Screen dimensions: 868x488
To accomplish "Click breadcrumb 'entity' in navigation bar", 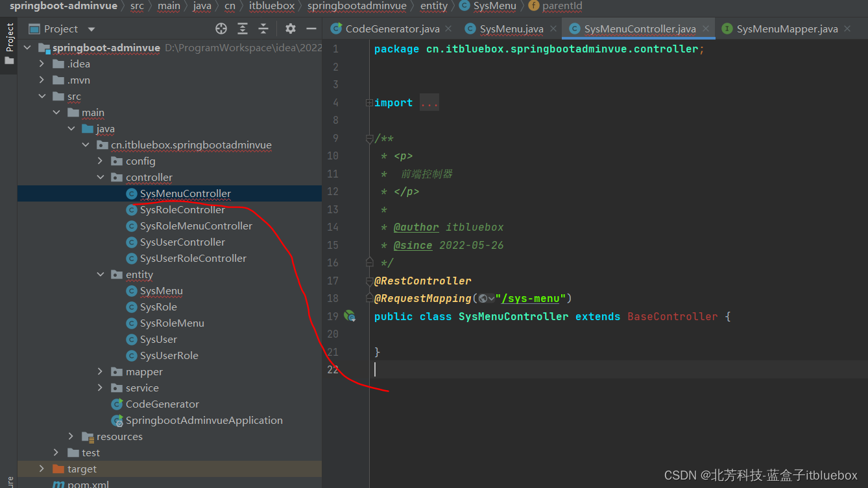I will (433, 6).
